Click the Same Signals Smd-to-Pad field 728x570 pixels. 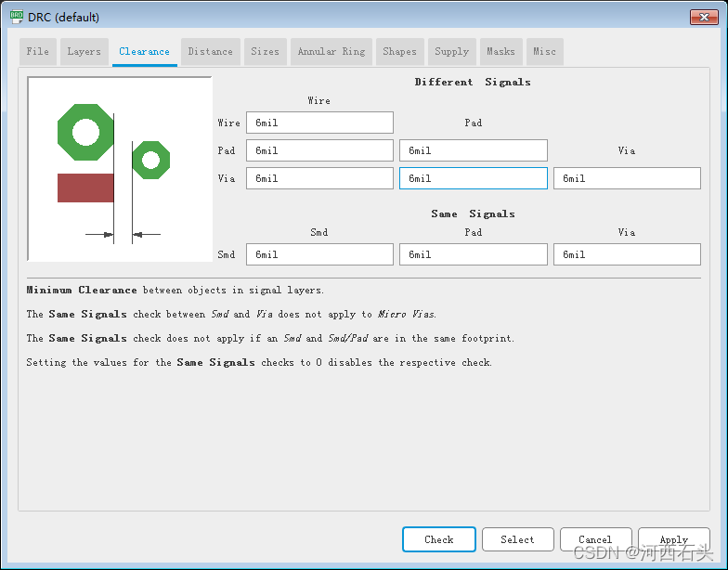pos(474,254)
